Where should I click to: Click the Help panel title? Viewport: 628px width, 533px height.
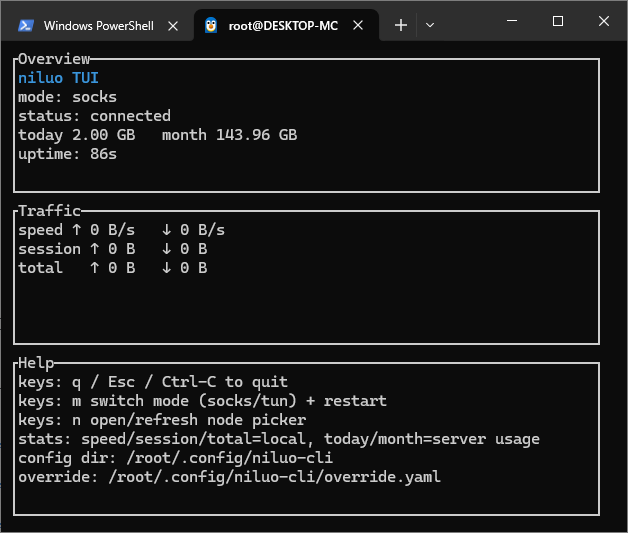[36, 363]
